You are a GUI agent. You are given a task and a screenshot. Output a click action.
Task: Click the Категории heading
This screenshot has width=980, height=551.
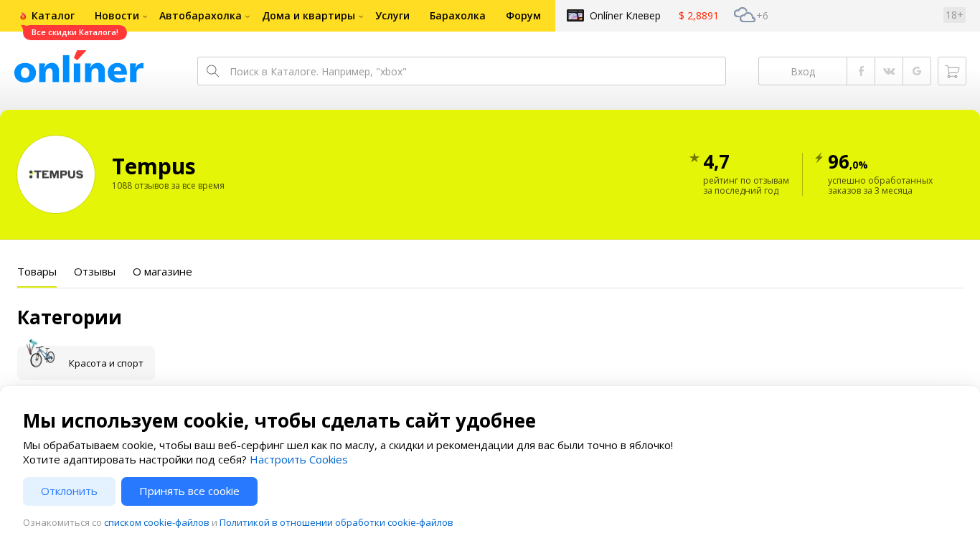tap(70, 317)
